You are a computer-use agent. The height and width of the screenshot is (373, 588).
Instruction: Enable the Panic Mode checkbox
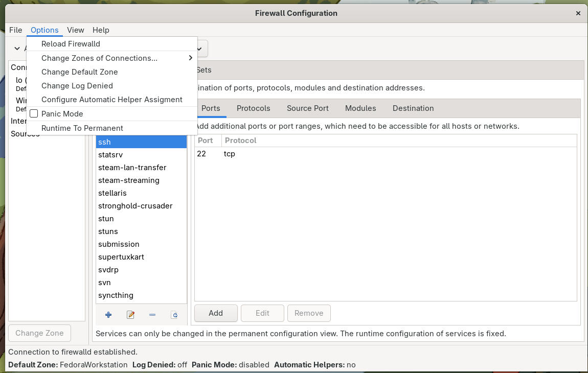pyautogui.click(x=34, y=114)
